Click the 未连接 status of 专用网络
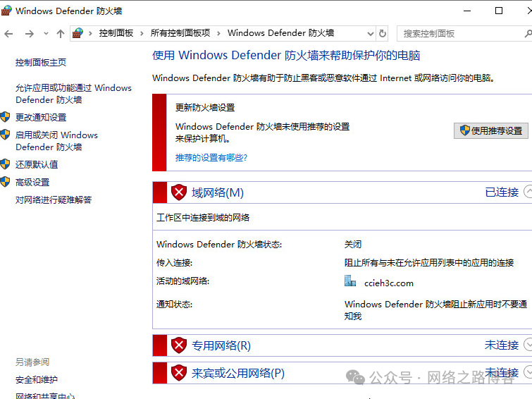Viewport: 532px width, 399px height. [x=502, y=345]
